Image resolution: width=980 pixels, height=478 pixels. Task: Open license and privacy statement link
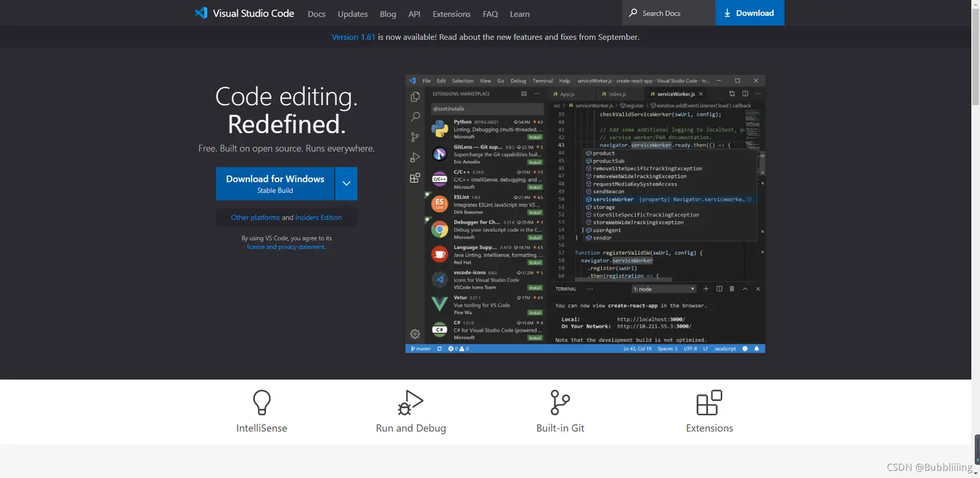pyautogui.click(x=286, y=247)
